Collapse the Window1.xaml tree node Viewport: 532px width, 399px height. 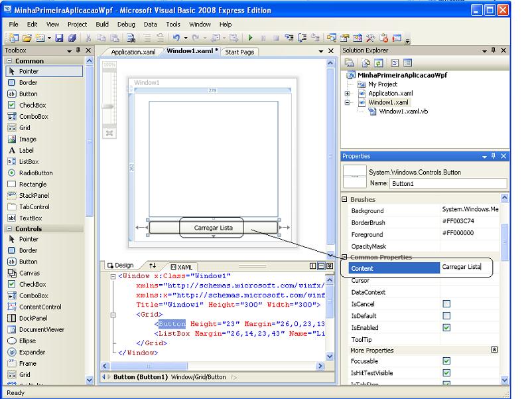347,103
